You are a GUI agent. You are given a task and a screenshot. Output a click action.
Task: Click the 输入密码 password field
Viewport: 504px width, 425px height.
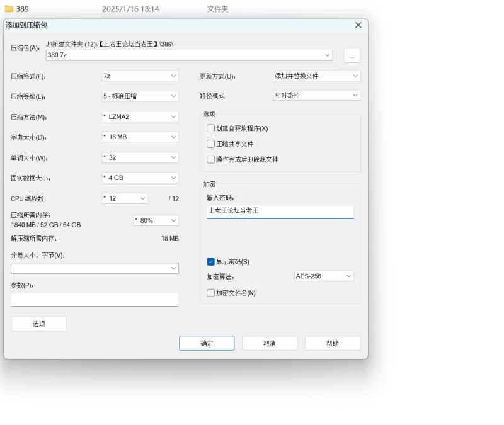(x=280, y=212)
